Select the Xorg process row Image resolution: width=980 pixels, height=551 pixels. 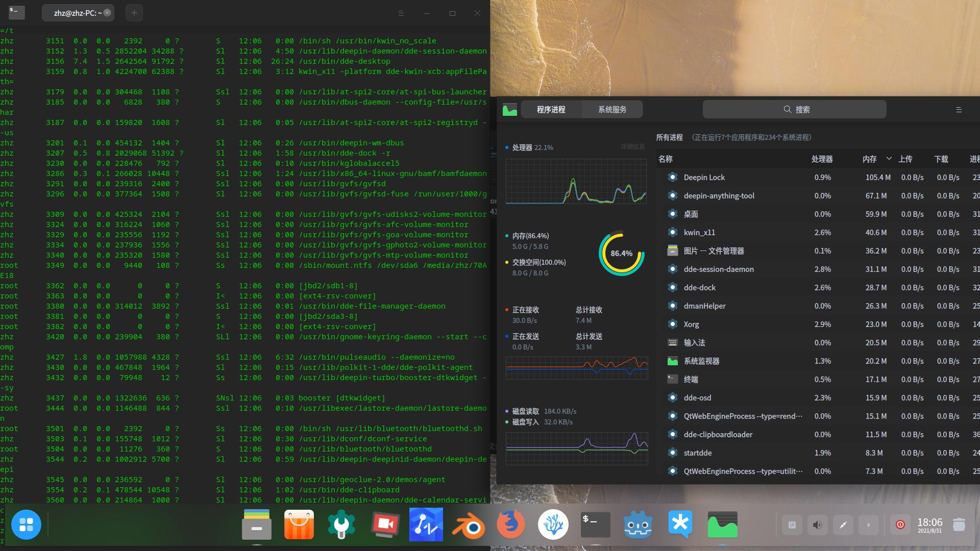[692, 324]
